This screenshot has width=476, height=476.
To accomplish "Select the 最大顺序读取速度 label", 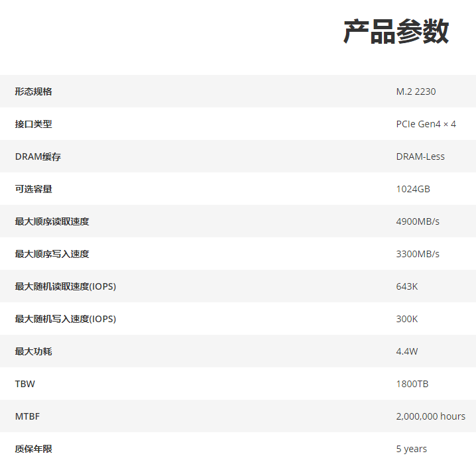I will [x=52, y=221].
